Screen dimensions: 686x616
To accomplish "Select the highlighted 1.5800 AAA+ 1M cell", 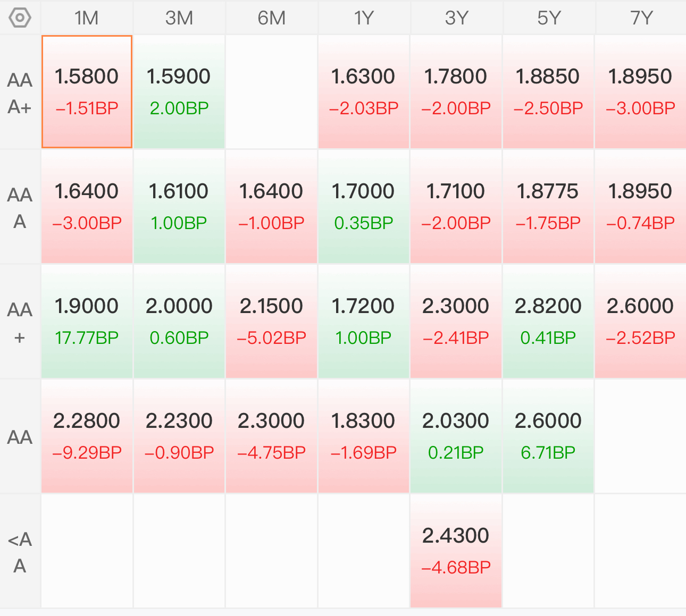I will tap(87, 91).
